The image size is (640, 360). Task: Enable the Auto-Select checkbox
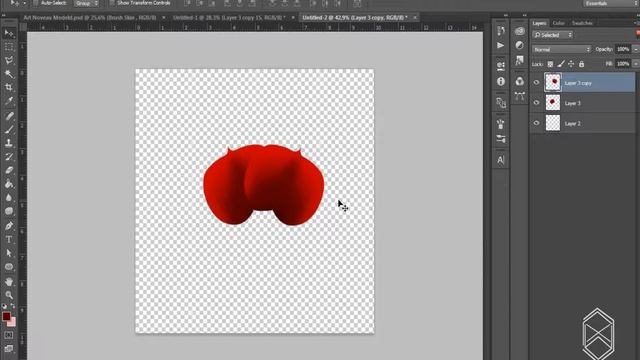(36, 3)
